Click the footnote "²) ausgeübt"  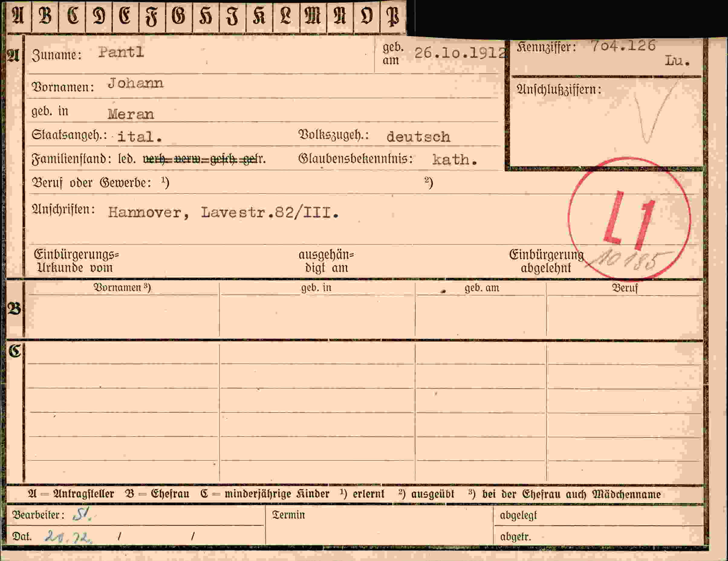pyautogui.click(x=426, y=493)
